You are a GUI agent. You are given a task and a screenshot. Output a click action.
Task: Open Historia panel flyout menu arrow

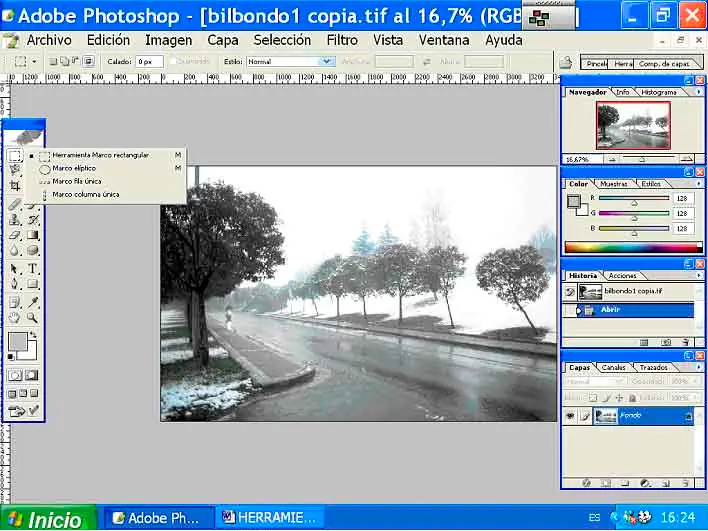[x=699, y=275]
